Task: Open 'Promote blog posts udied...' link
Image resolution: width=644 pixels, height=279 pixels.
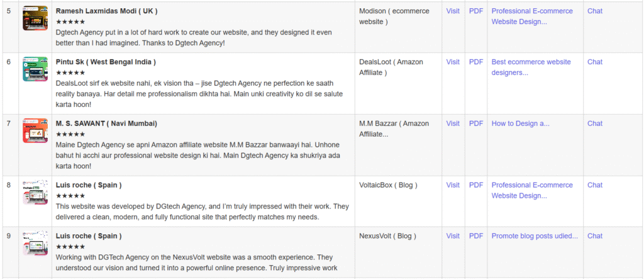Action: pos(534,237)
